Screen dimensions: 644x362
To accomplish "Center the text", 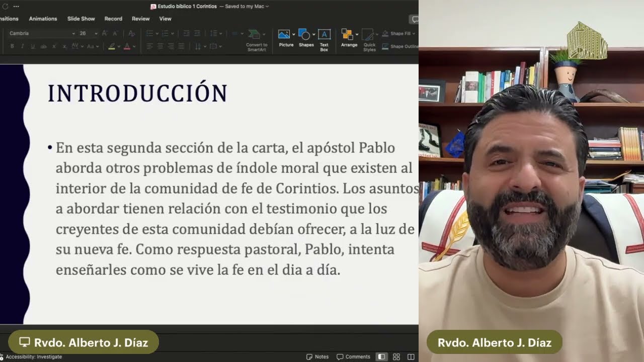I will (160, 46).
